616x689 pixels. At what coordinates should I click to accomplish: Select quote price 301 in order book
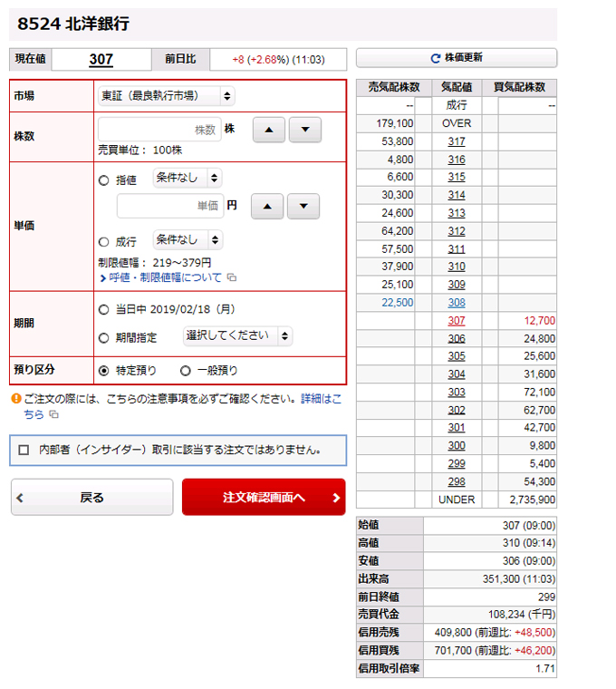[x=457, y=428]
